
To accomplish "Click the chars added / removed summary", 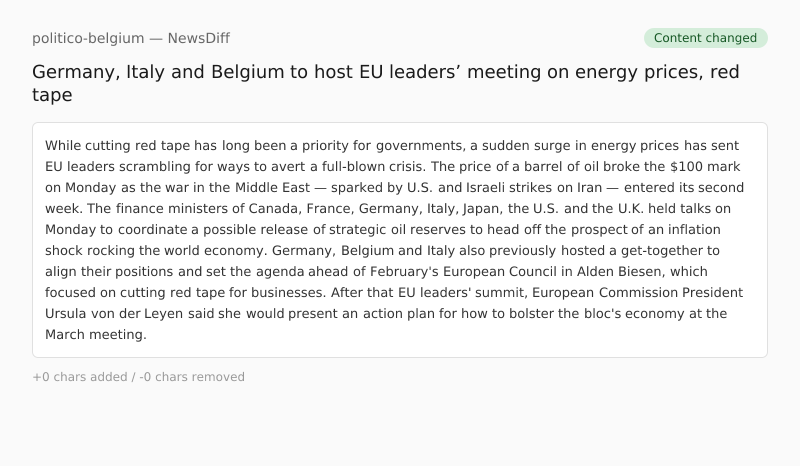I will click(x=138, y=377).
